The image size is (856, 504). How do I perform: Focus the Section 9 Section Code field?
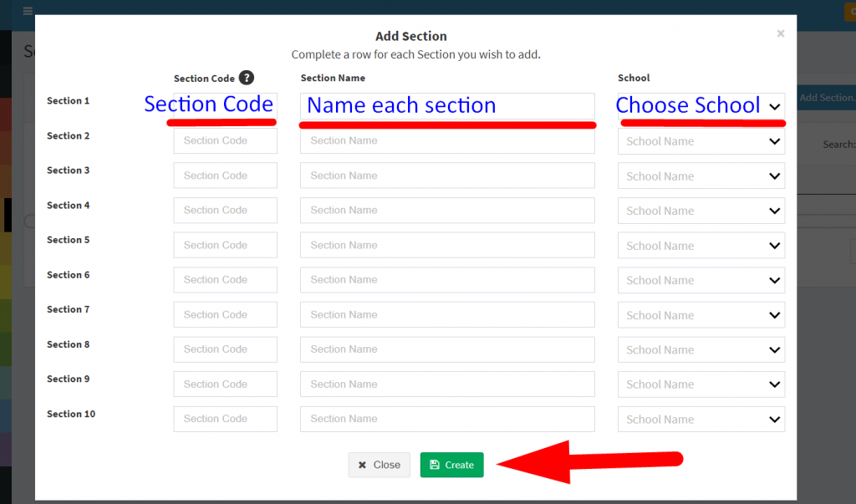coord(225,384)
